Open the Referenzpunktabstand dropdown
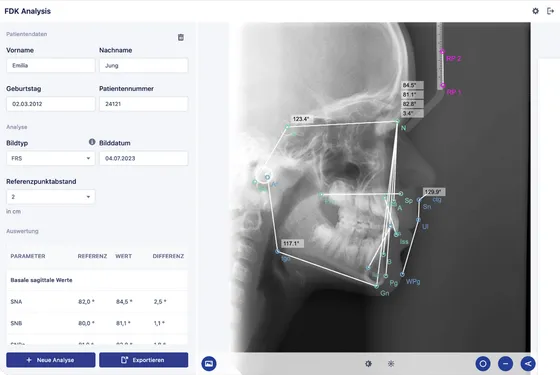The height and width of the screenshot is (375, 560). click(x=51, y=197)
